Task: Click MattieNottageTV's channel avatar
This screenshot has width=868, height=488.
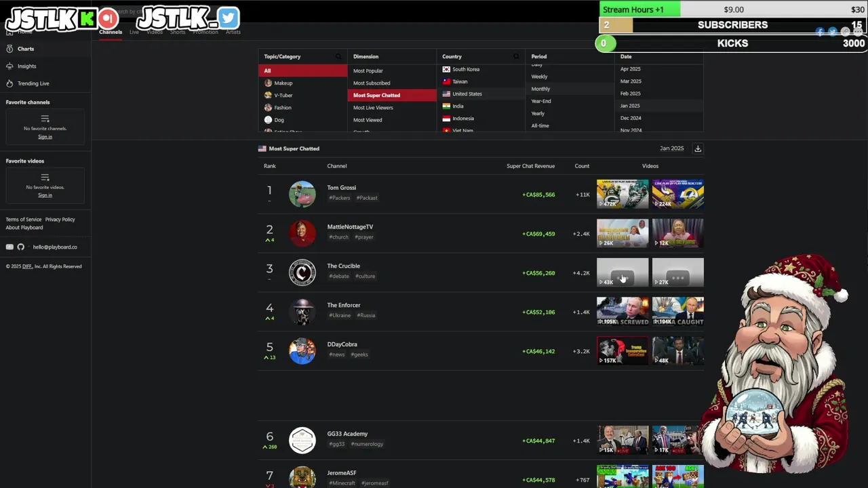Action: pyautogui.click(x=302, y=233)
